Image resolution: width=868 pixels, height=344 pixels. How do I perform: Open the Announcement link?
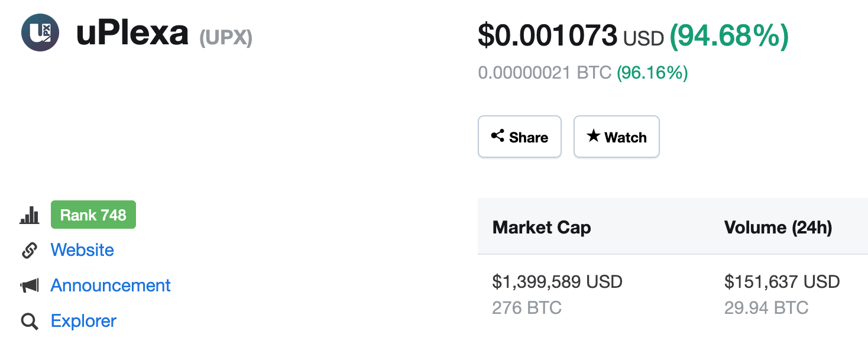tap(111, 285)
